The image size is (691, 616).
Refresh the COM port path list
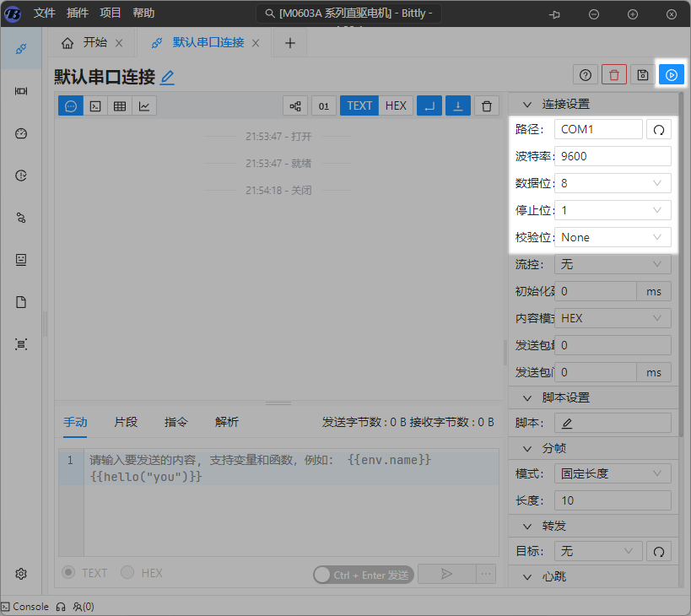(x=658, y=129)
